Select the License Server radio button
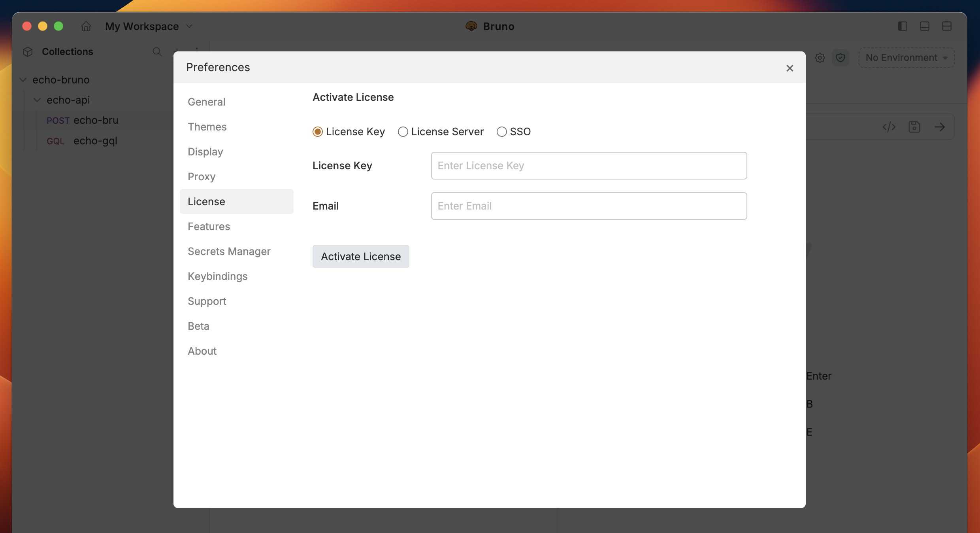The image size is (980, 533). click(403, 132)
